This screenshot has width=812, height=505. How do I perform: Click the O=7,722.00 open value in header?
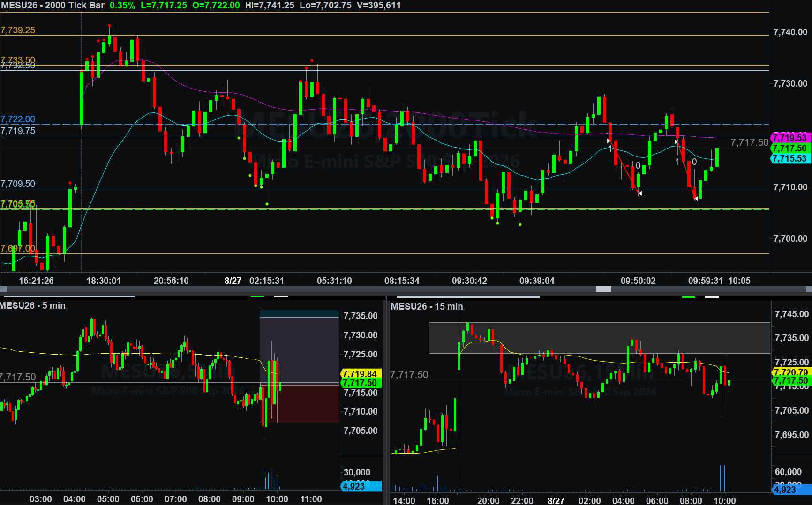click(216, 6)
